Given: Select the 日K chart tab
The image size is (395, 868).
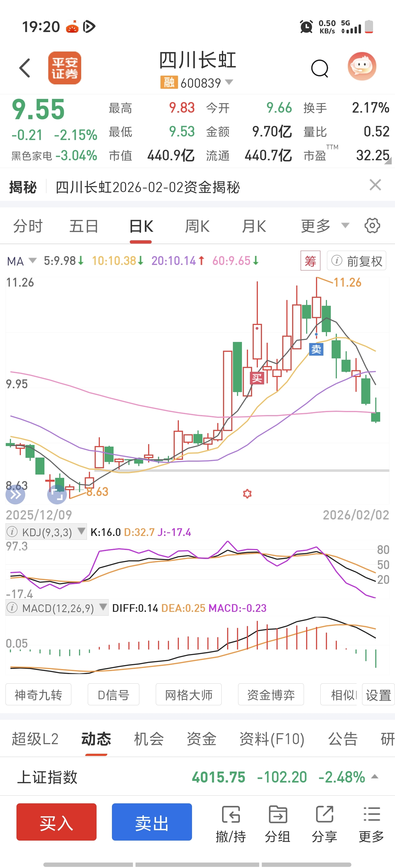Looking at the screenshot, I should pos(141,226).
